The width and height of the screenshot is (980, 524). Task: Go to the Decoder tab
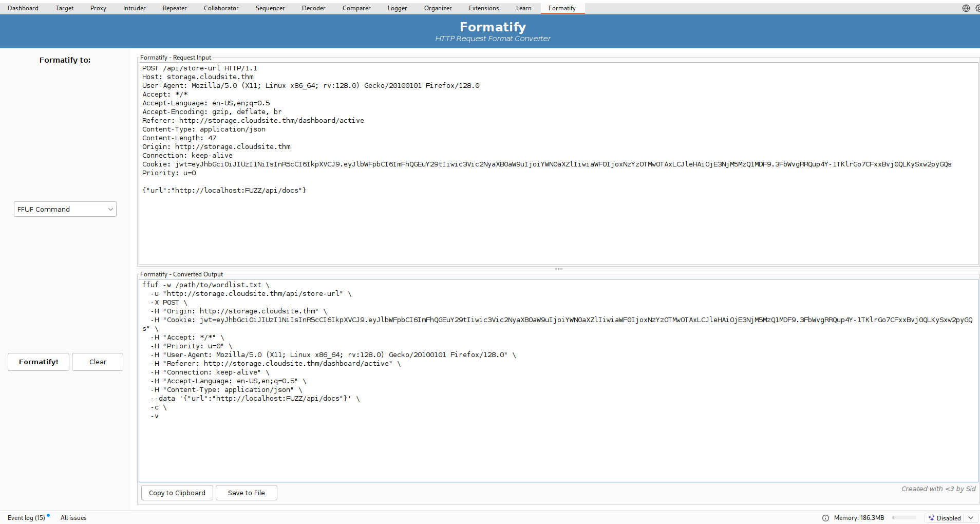(313, 8)
